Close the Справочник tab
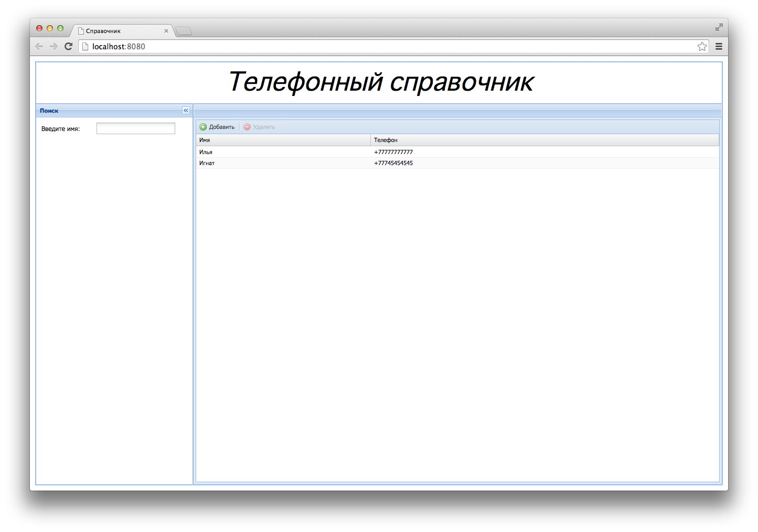This screenshot has height=532, width=758. (166, 31)
